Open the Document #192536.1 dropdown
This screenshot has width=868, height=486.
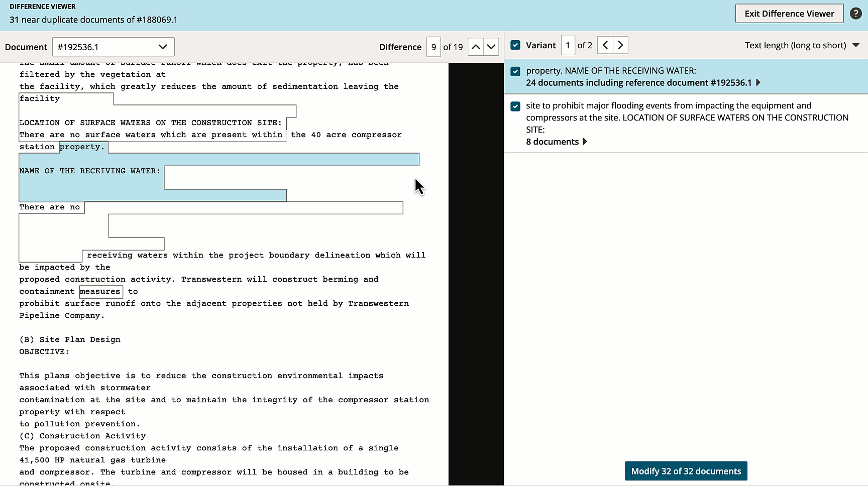113,47
